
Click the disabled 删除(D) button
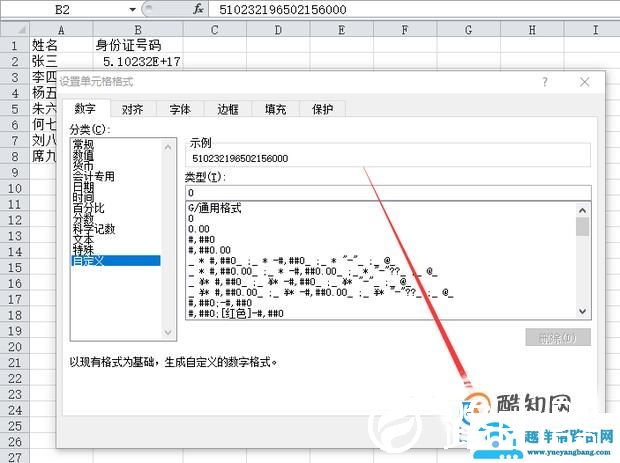pos(558,338)
